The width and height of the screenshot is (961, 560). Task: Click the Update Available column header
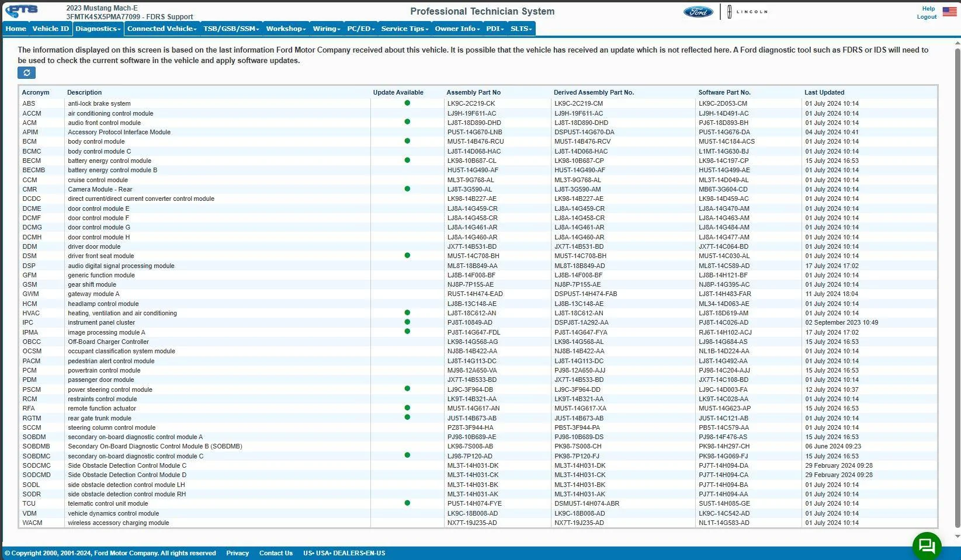[398, 92]
